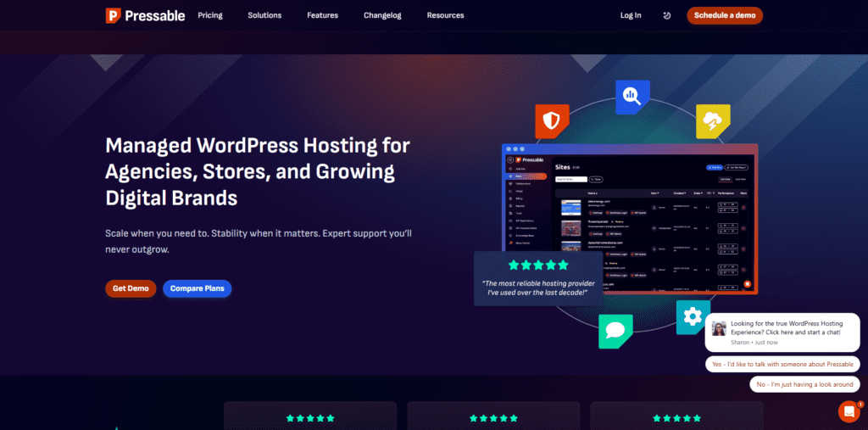Image resolution: width=868 pixels, height=430 pixels.
Task: Click the blue Add Site button in dashboard preview
Action: click(715, 167)
